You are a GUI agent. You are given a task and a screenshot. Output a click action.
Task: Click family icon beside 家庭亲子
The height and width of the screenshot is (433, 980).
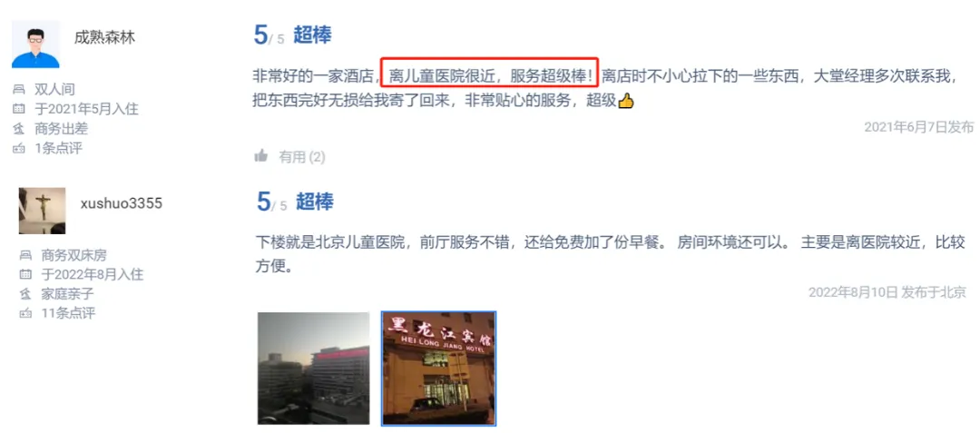[25, 294]
